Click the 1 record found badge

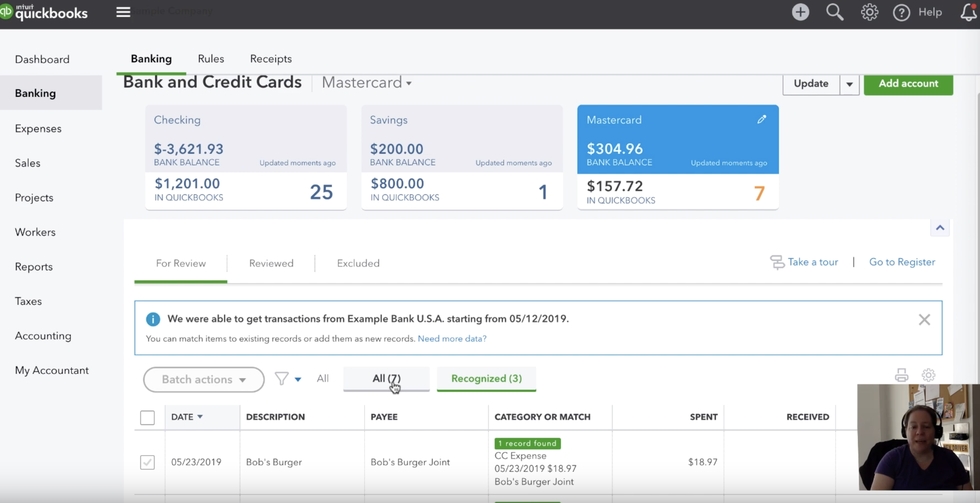coord(527,444)
